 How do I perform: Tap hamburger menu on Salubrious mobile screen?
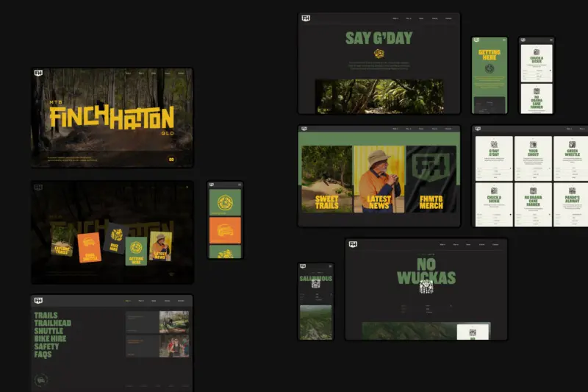[x=330, y=266]
